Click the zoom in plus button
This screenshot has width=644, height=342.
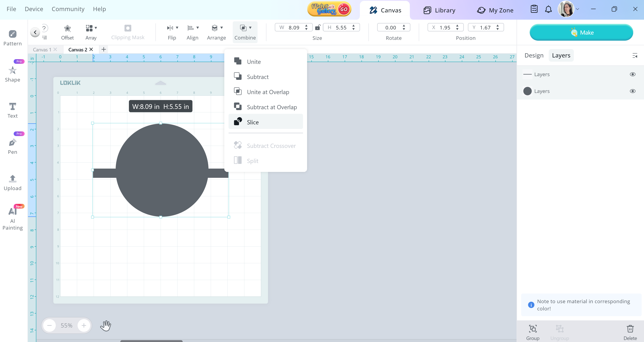coord(84,326)
